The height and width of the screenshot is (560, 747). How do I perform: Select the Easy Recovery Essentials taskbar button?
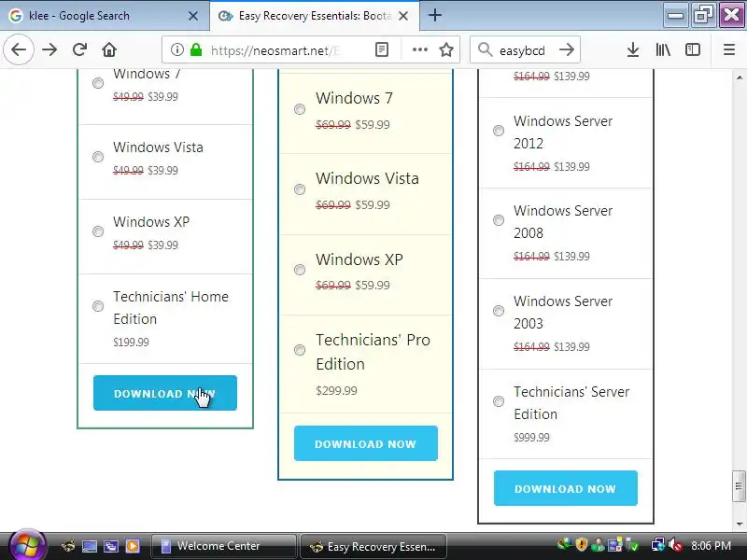point(373,546)
